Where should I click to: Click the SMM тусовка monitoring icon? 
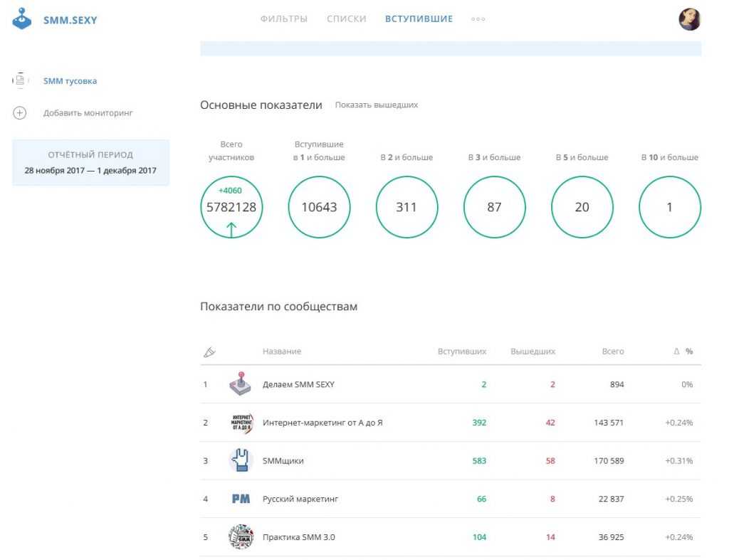pos(20,81)
